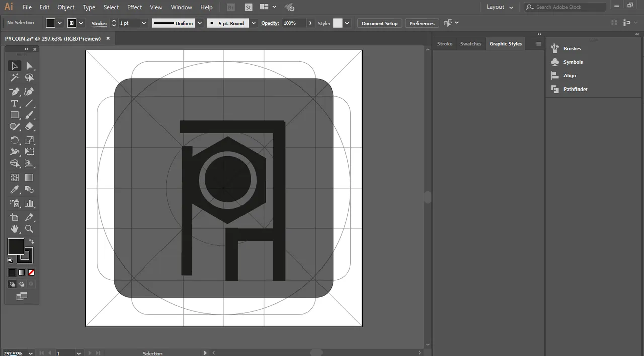The width and height of the screenshot is (644, 356).
Task: Open the Align panel
Action: click(570, 76)
